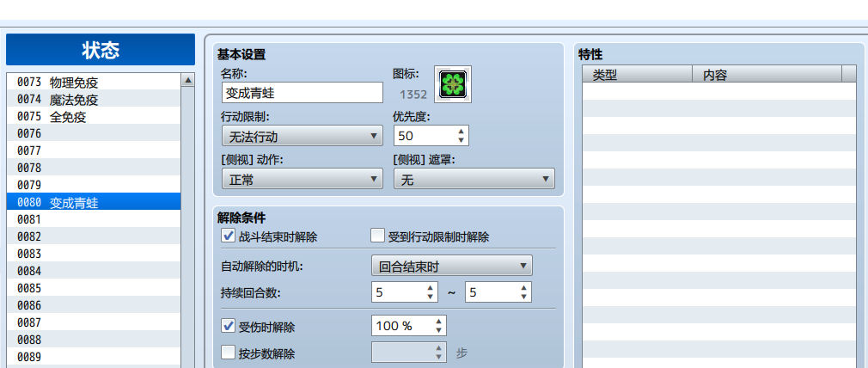Enable 按步数解除 checkbox
The image size is (868, 368).
point(228,352)
